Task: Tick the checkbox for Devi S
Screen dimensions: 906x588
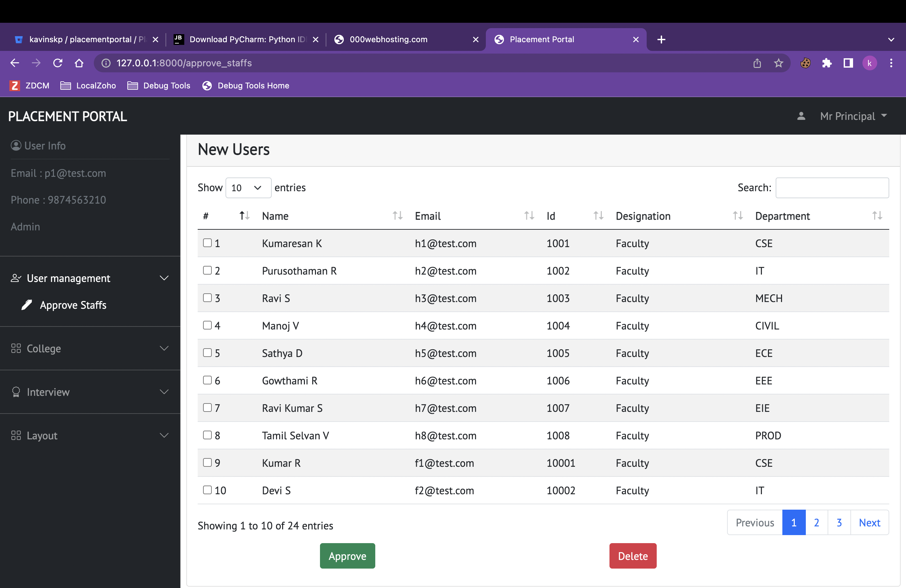Action: click(x=207, y=490)
